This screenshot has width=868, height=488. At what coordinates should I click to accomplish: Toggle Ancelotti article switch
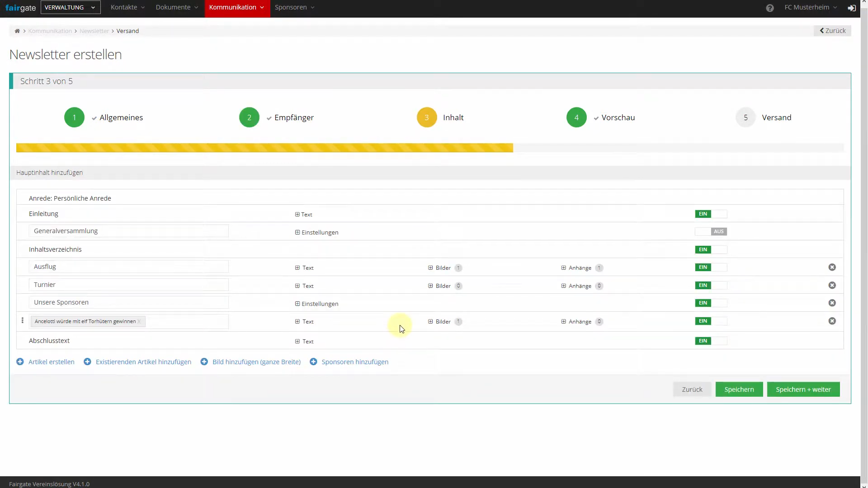tap(711, 321)
